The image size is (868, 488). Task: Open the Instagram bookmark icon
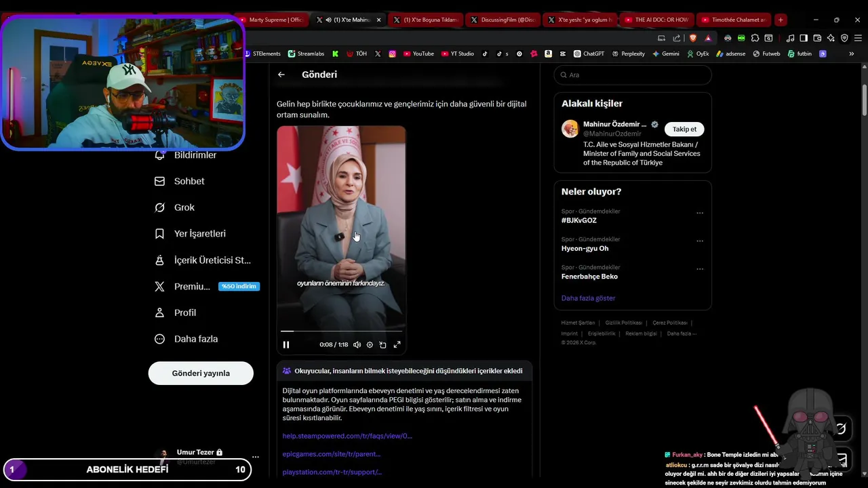point(392,54)
